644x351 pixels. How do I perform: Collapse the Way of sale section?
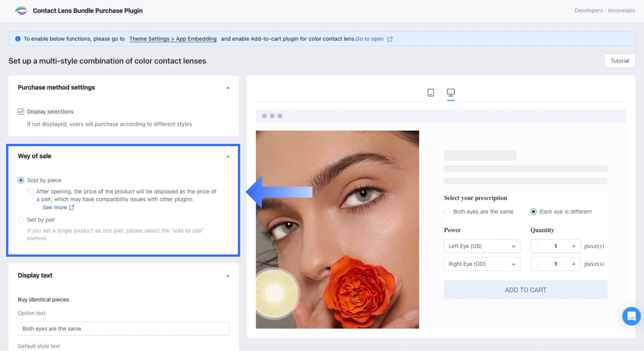pos(228,156)
